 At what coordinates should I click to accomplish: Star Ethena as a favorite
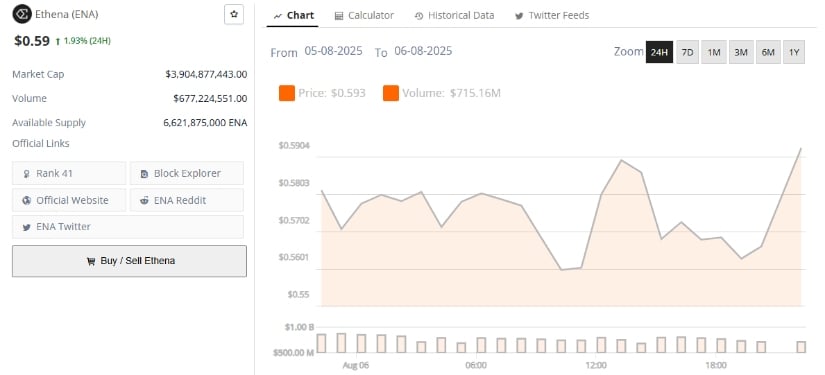coord(234,15)
